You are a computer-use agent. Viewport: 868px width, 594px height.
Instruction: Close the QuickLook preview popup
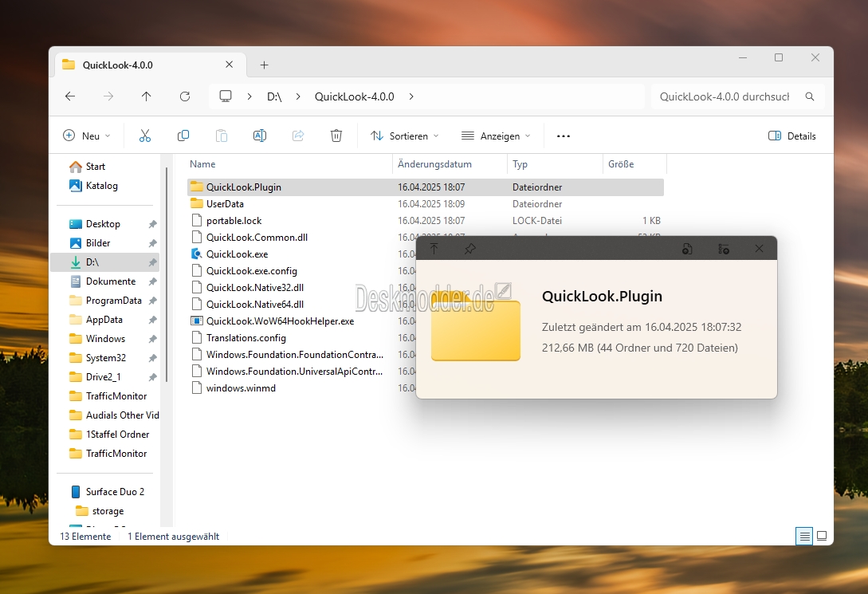759,249
